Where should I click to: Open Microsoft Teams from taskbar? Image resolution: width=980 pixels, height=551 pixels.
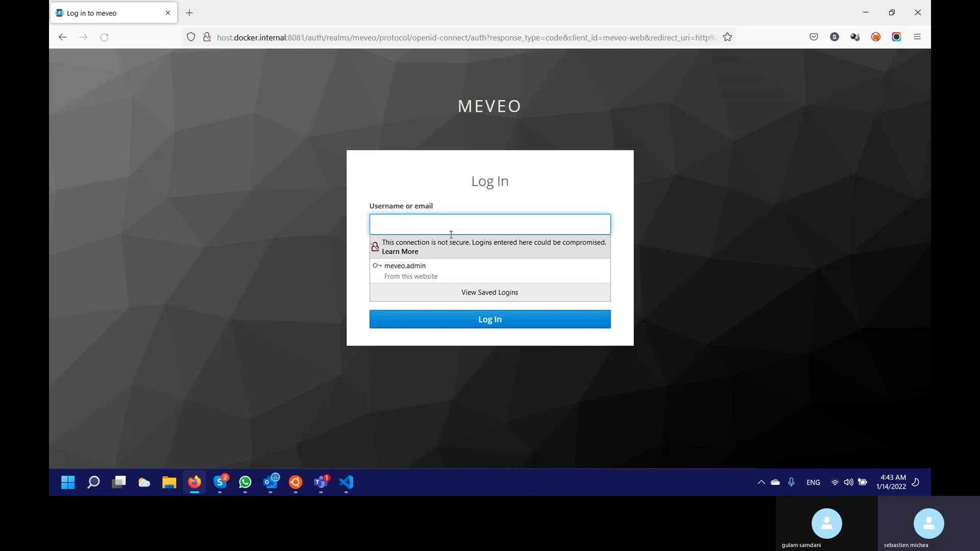pyautogui.click(x=321, y=482)
